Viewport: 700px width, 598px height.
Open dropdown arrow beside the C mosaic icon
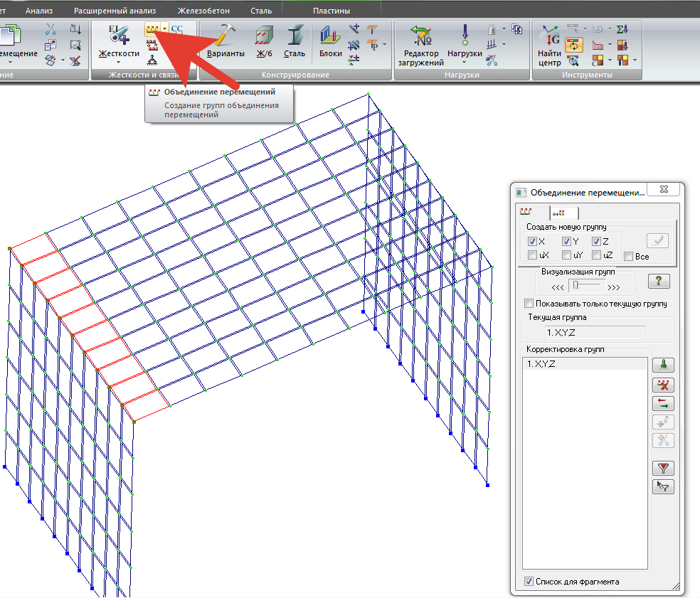(x=610, y=60)
